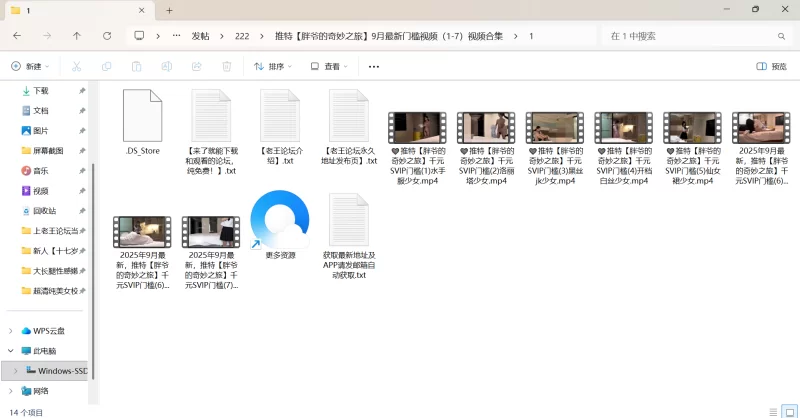Click the Up directory arrow
The height and width of the screenshot is (418, 800).
click(x=77, y=35)
